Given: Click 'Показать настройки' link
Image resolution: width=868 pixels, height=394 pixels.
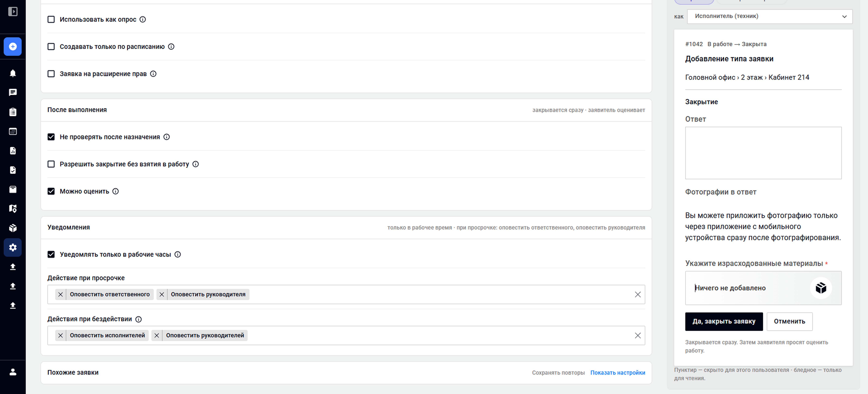Looking at the screenshot, I should tap(618, 372).
